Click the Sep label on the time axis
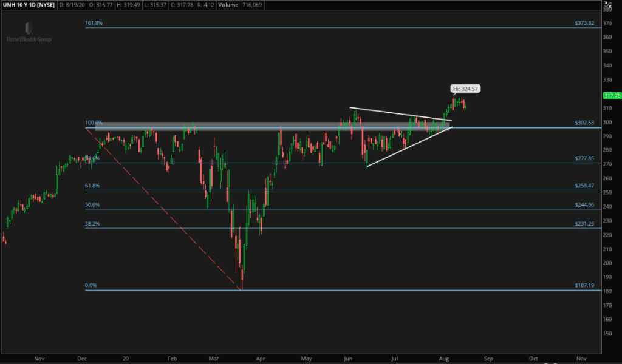The height and width of the screenshot is (364, 622). click(x=488, y=359)
